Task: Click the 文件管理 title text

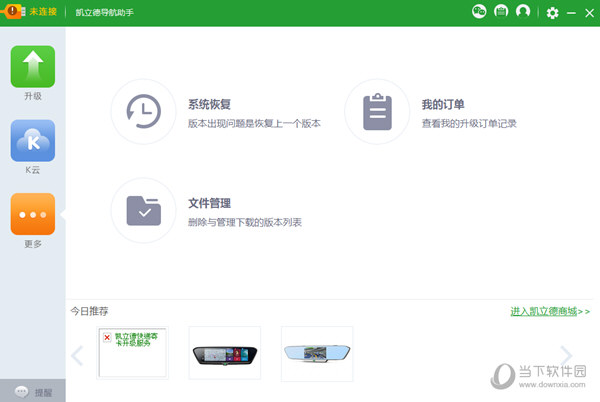Action: coord(209,203)
